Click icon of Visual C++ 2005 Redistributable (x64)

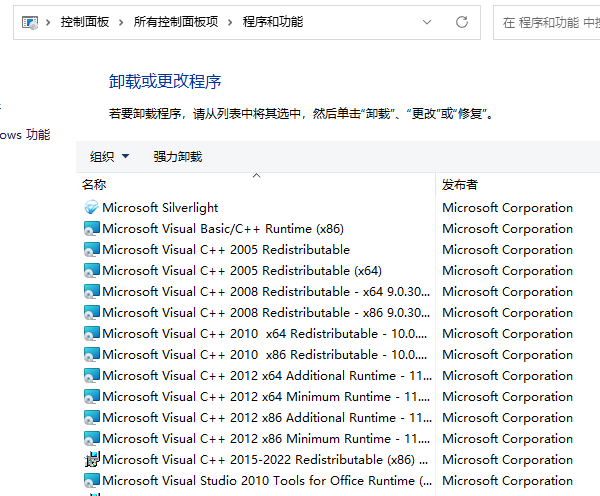pos(91,271)
